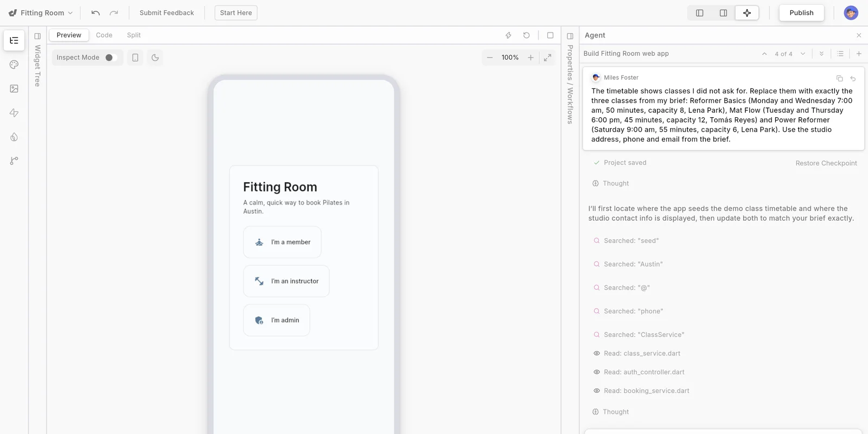Toggle dark mode moon icon
The image size is (868, 434).
tap(155, 58)
